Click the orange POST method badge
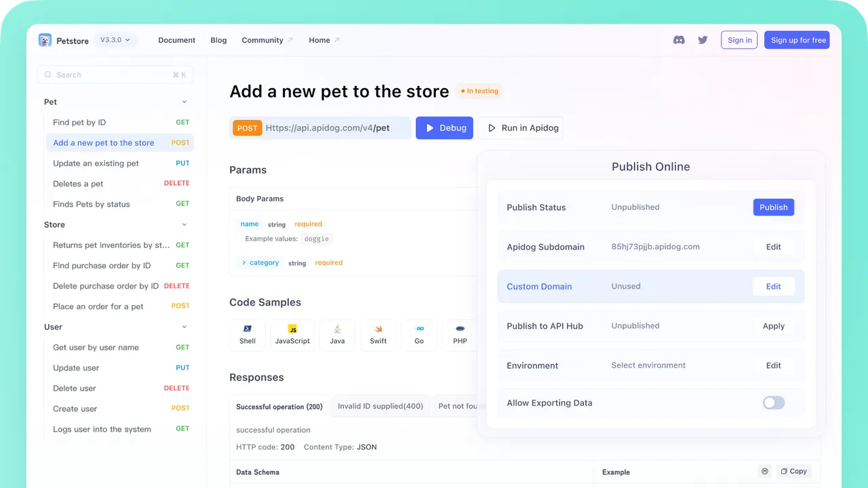The width and height of the screenshot is (868, 488). (x=248, y=128)
